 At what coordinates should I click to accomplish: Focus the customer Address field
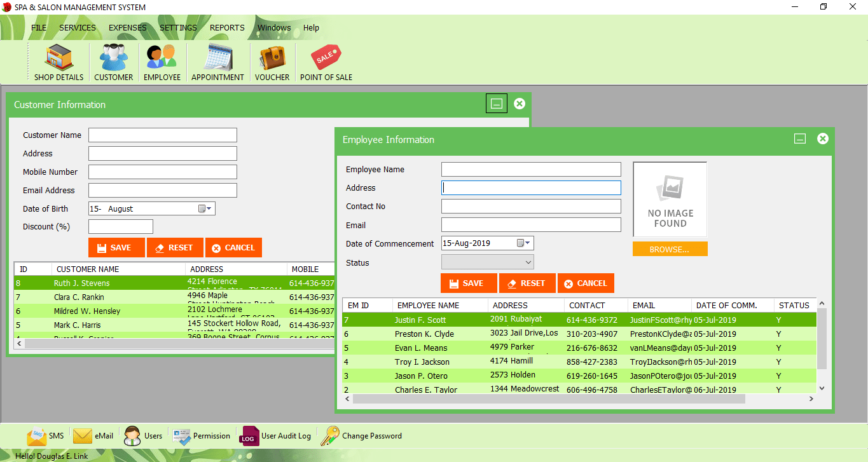163,153
